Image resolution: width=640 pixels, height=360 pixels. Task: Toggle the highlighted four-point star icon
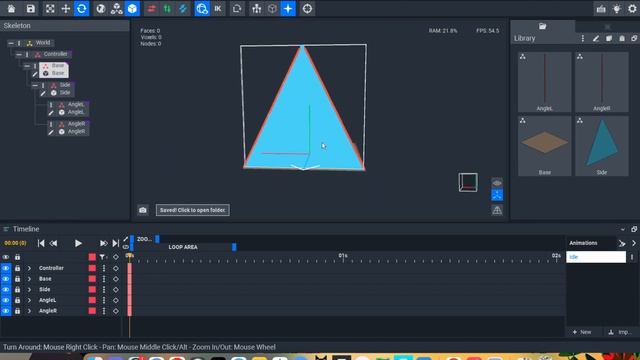tap(288, 9)
